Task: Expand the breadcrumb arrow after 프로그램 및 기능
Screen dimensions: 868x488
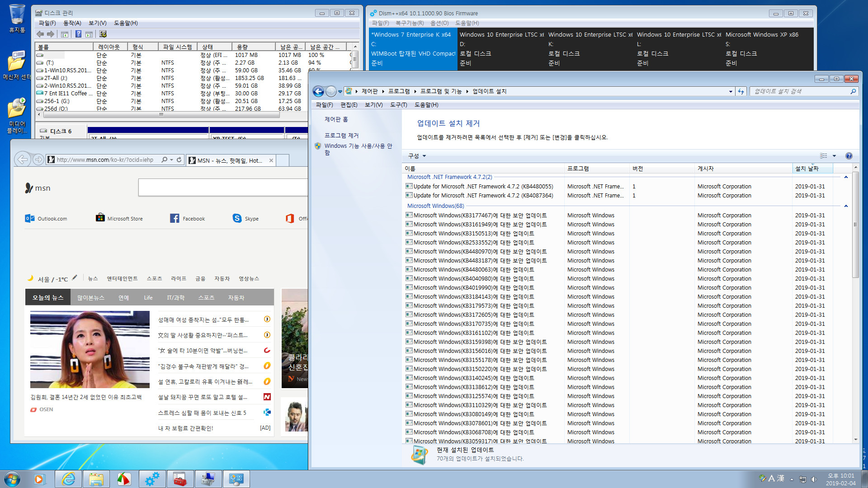Action: [x=467, y=91]
